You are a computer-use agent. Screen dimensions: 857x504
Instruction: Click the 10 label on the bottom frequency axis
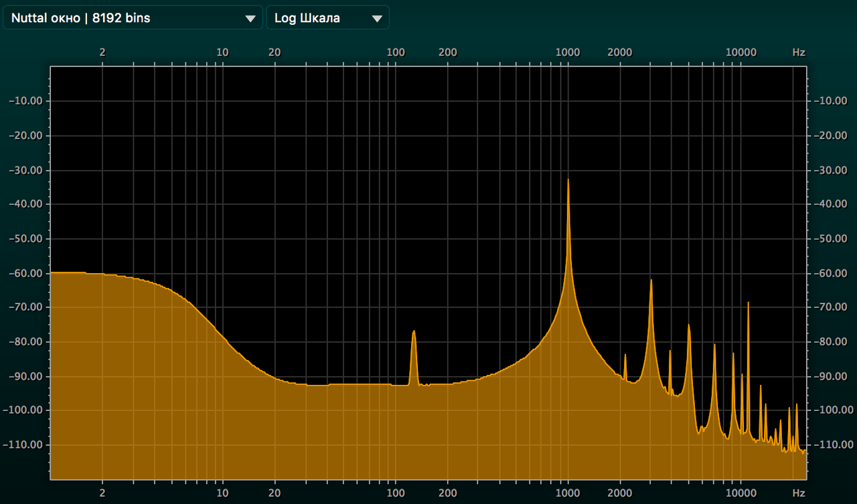[222, 493]
